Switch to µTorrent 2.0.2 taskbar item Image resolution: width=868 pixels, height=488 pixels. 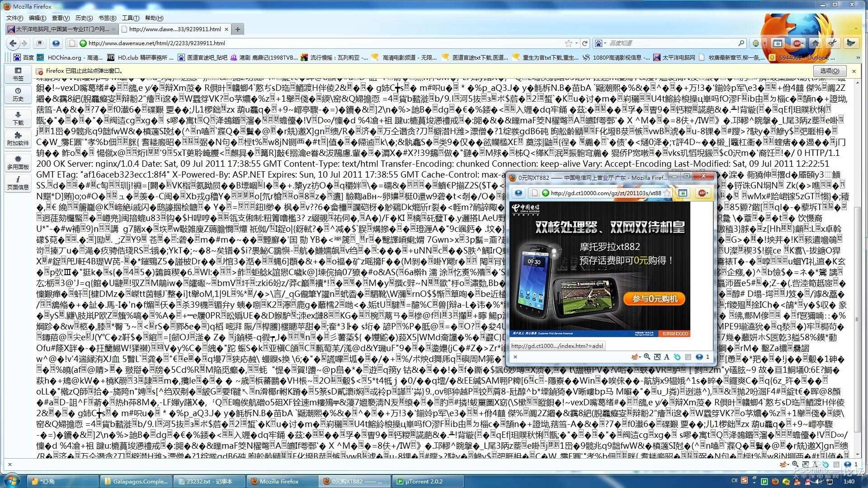(x=429, y=482)
